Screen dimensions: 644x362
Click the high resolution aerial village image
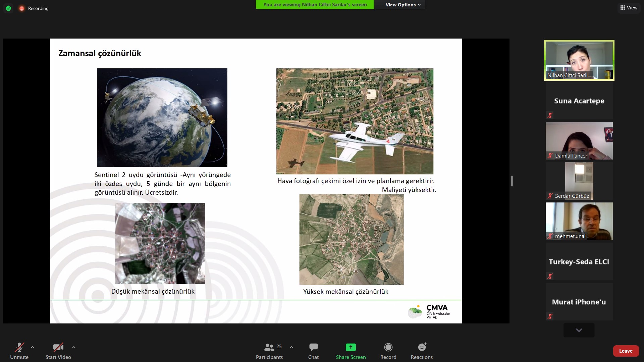pos(352,239)
